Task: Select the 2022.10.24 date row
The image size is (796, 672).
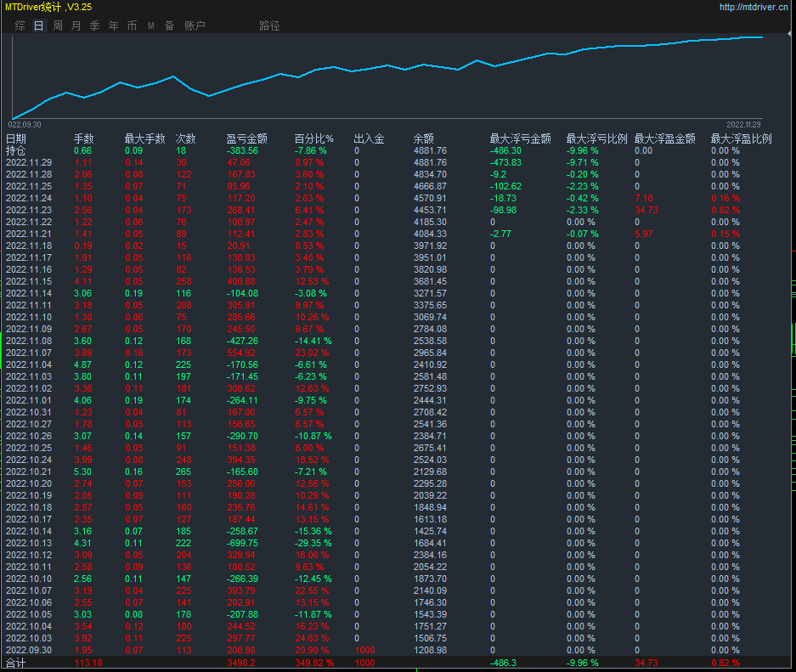Action: tap(29, 460)
